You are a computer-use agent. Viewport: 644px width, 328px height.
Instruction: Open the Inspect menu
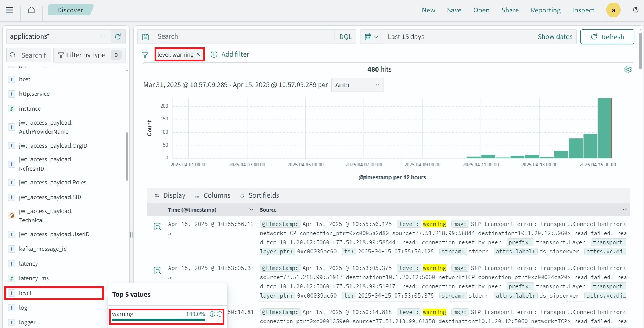coord(583,10)
